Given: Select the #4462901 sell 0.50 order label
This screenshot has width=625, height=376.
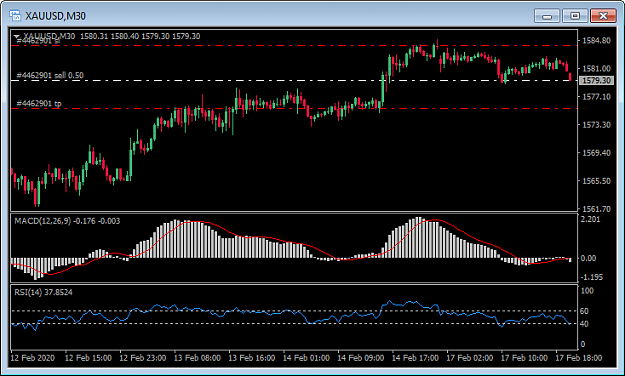Looking at the screenshot, I should tap(50, 75).
